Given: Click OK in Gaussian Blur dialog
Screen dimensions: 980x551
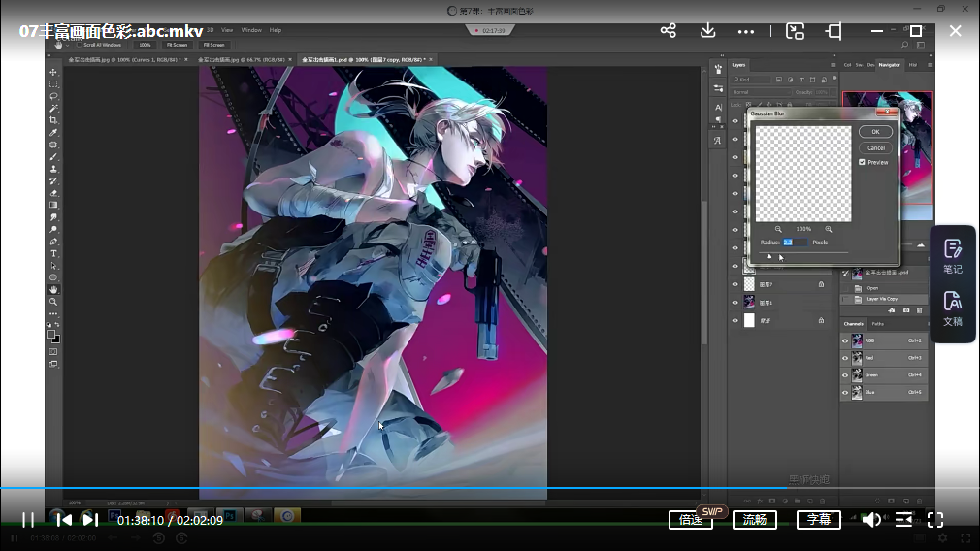Looking at the screenshot, I should coord(875,132).
